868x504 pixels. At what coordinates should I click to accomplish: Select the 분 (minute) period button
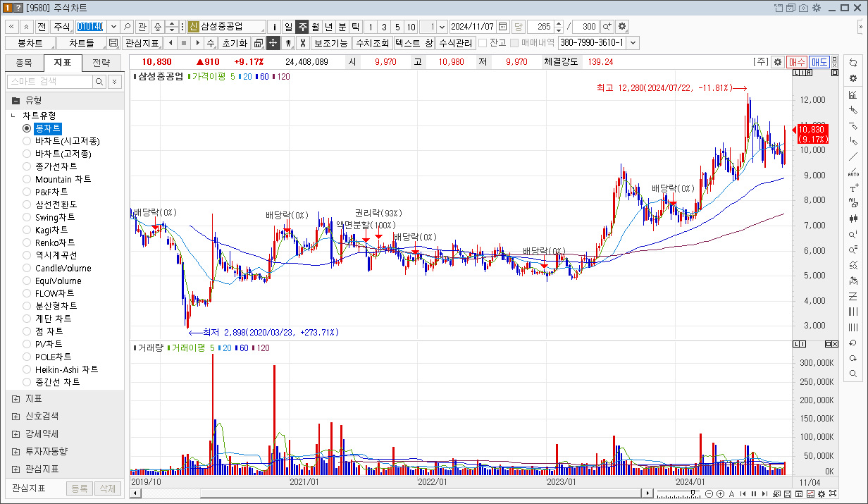point(342,26)
